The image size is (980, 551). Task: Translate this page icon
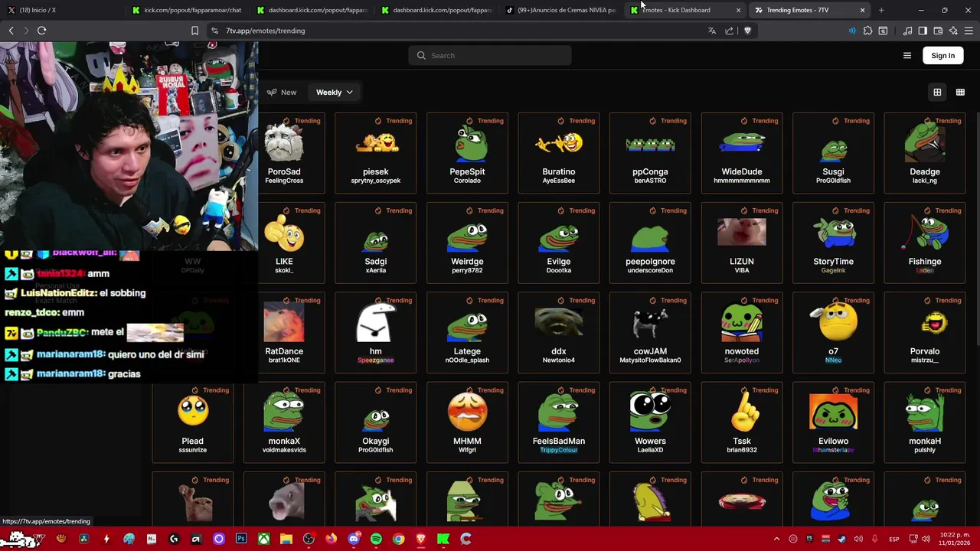pyautogui.click(x=711, y=31)
